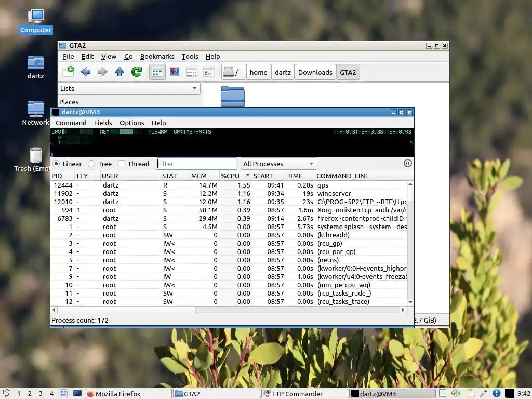Image resolution: width=532 pixels, height=399 pixels.
Task: Open Command menu in qps
Action: tap(71, 123)
